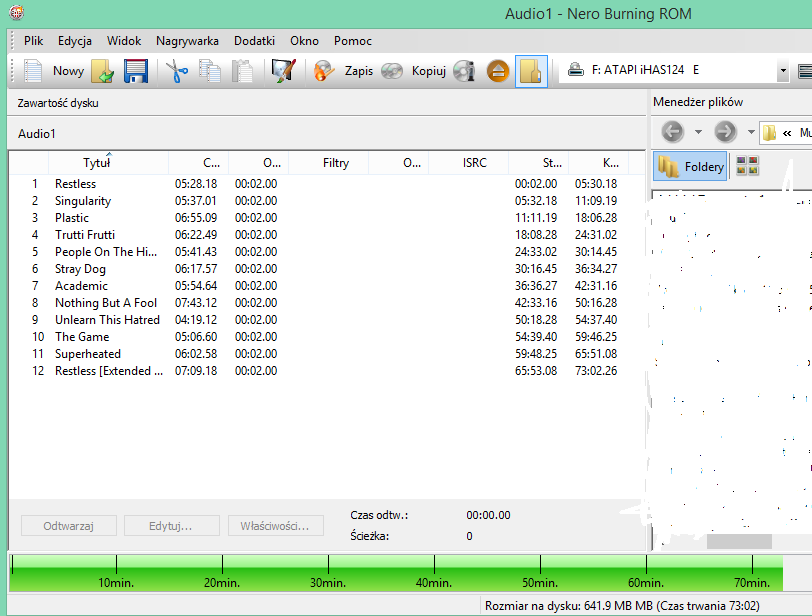Select the F: ATAPI iHAS124 recorder field
Image resolution: width=812 pixels, height=616 pixels.
point(674,70)
